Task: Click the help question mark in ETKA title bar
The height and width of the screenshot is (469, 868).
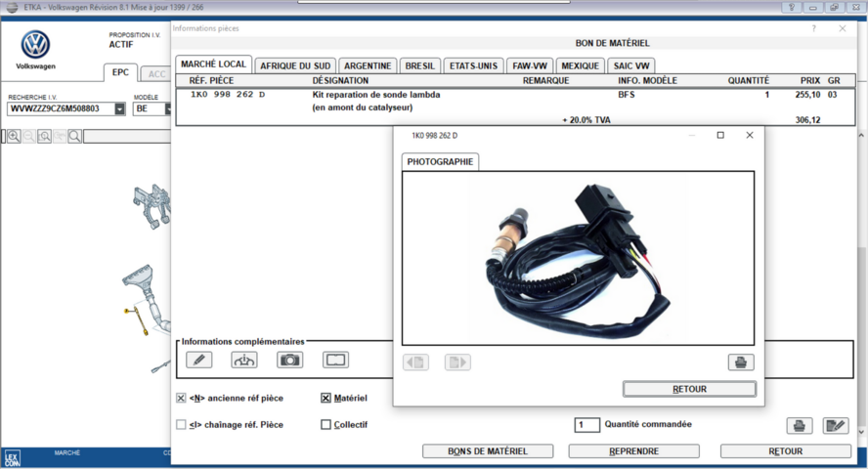Action: click(x=791, y=7)
